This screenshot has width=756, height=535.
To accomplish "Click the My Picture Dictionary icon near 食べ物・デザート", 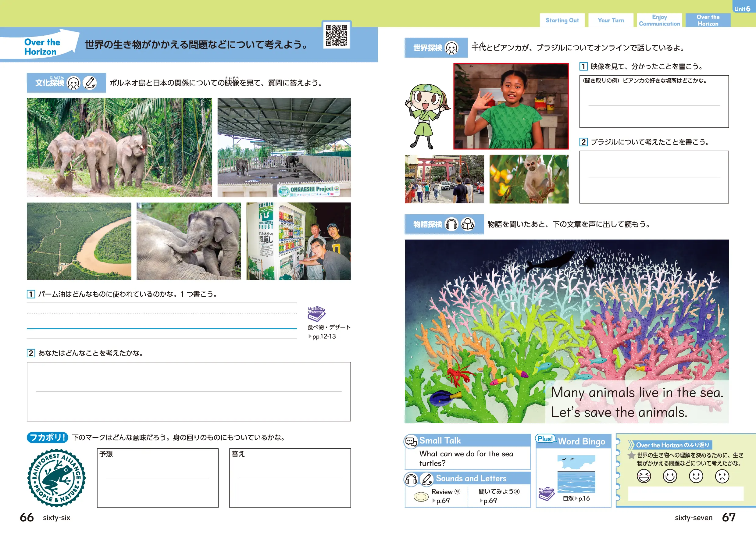I will click(316, 314).
